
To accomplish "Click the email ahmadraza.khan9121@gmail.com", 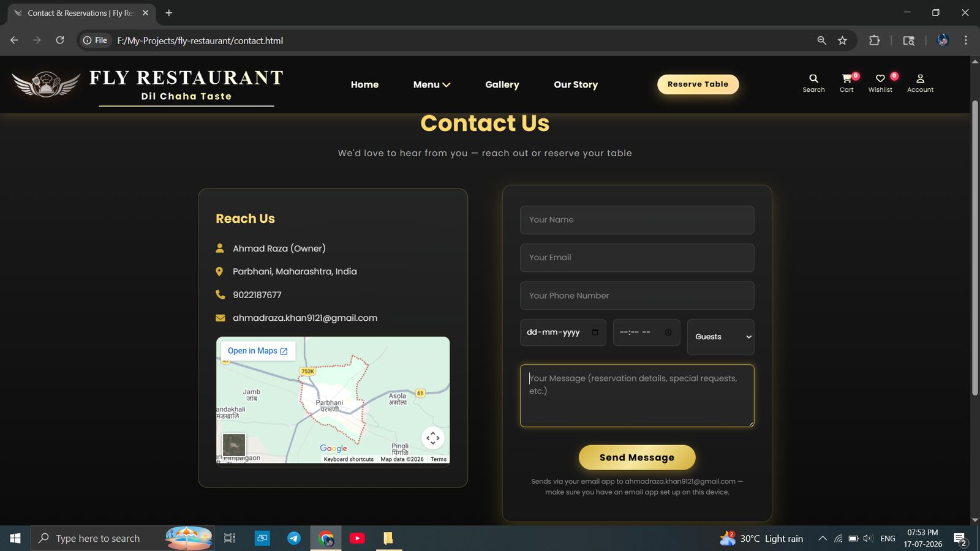I will pyautogui.click(x=305, y=318).
